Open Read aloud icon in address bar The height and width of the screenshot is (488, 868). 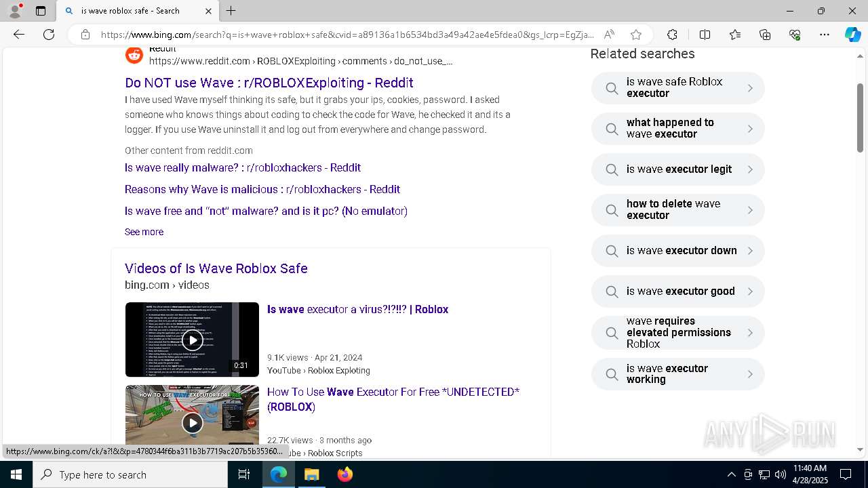pyautogui.click(x=609, y=35)
